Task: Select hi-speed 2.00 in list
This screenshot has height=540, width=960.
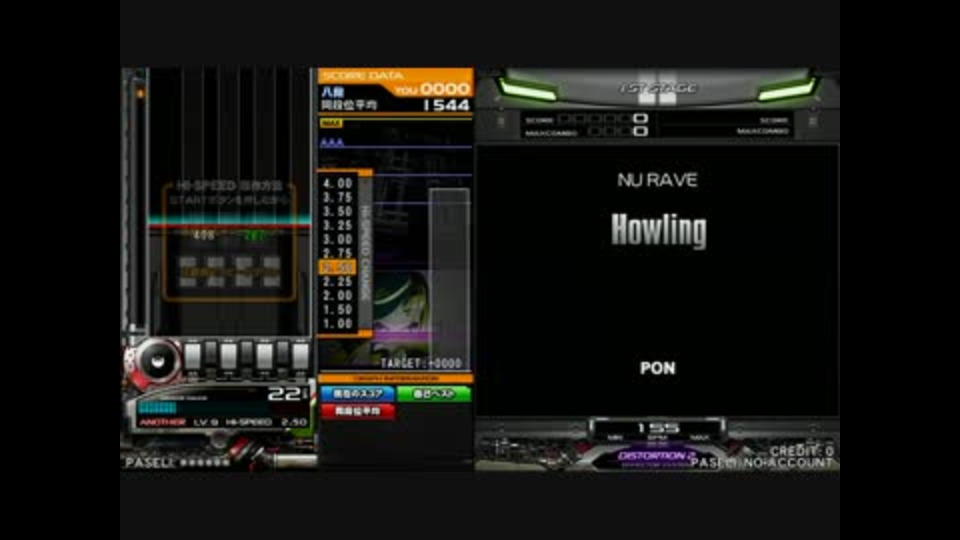Action: coord(337,296)
